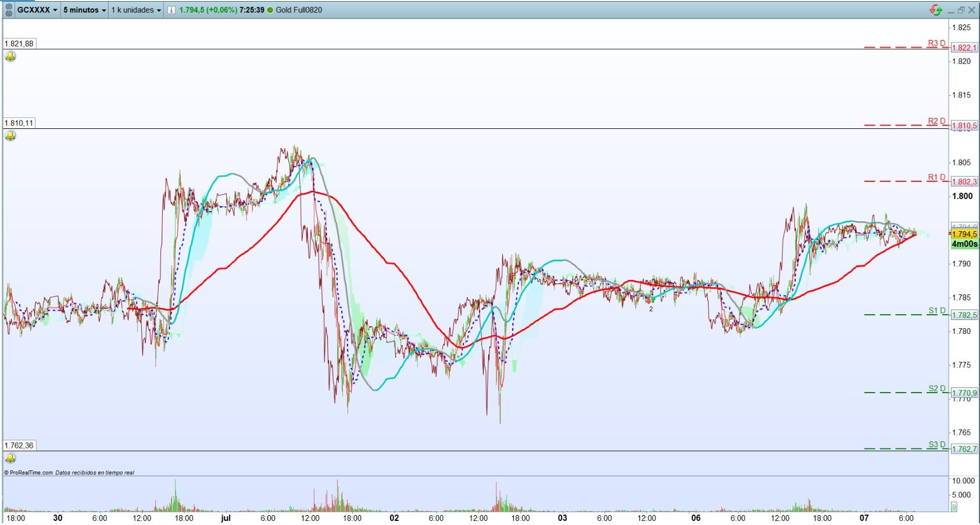
Task: Click the Gold Full0820 instrument name
Action: point(299,10)
